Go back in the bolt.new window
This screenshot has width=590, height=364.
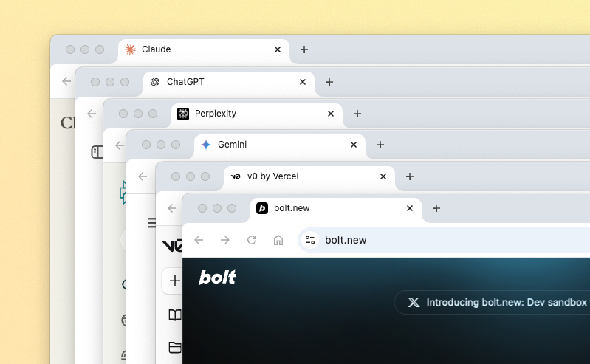coord(199,240)
